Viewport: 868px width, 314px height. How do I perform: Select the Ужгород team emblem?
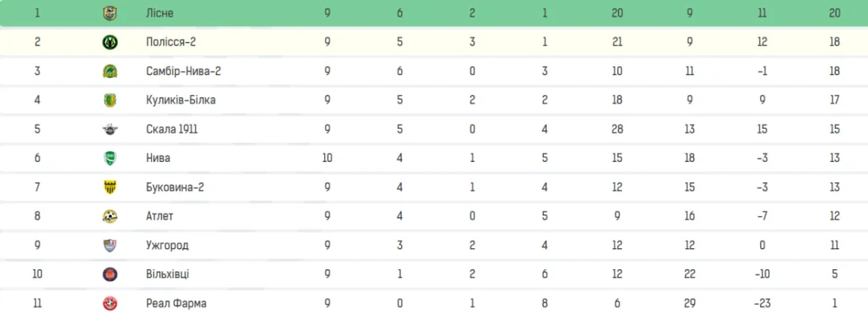pos(109,245)
